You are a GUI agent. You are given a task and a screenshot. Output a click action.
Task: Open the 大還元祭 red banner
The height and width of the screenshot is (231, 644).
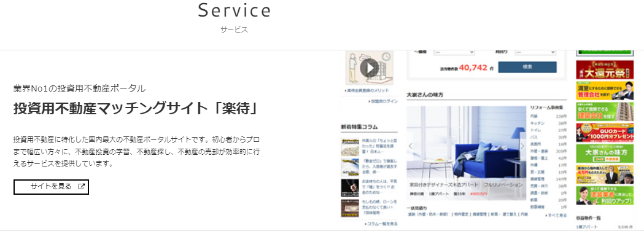pyautogui.click(x=604, y=70)
